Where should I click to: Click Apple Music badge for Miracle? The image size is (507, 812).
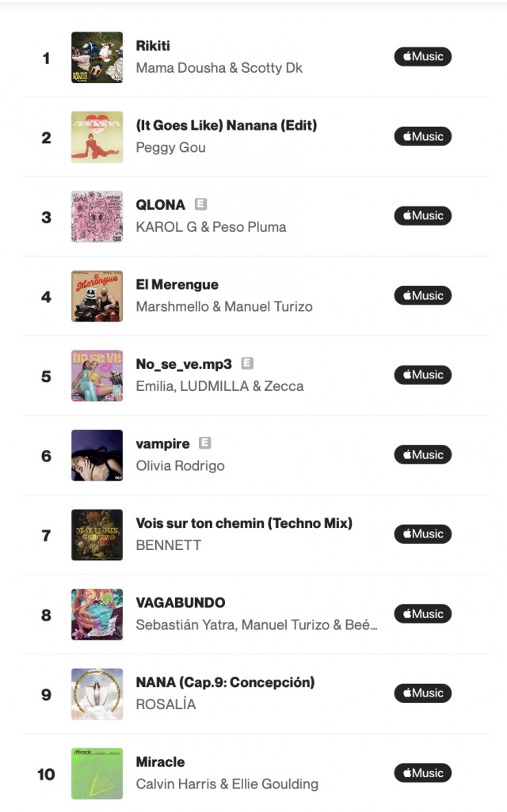click(422, 772)
